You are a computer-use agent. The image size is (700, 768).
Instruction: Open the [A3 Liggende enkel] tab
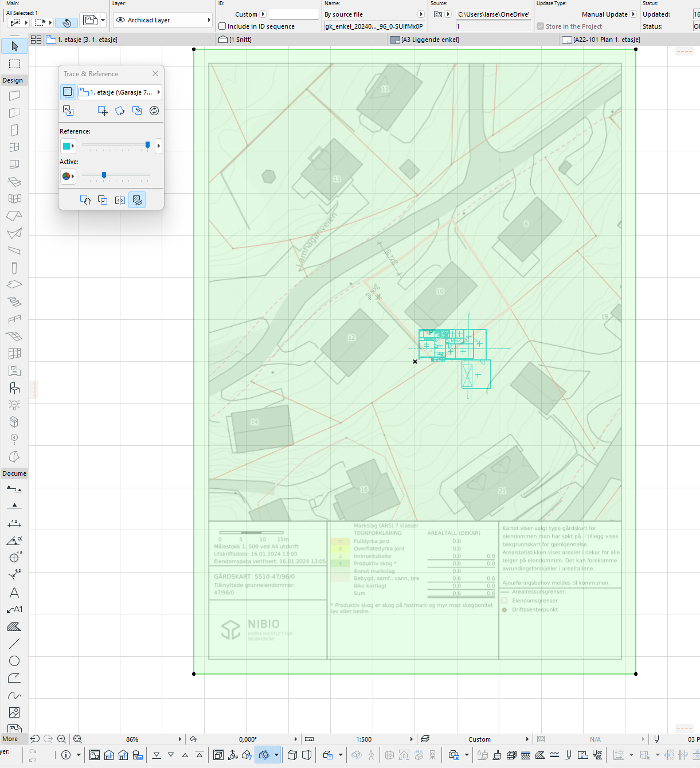(430, 40)
